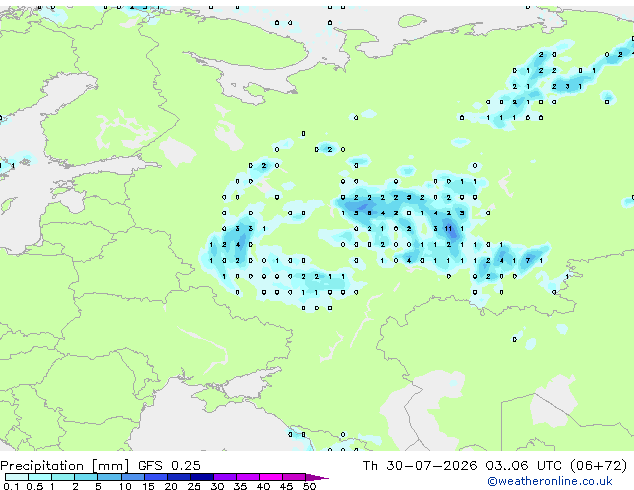Viewport: 634px width, 490px height.
Task: Click the '45' legend scale label
Action: [x=286, y=486]
